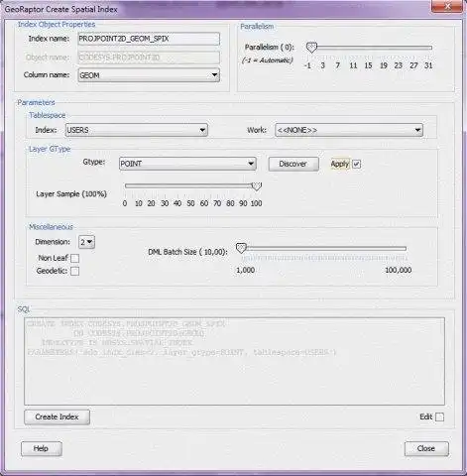Open the Work tablespace <<NONE>> dropdown
Screen dimensions: 467x476
tap(349, 130)
